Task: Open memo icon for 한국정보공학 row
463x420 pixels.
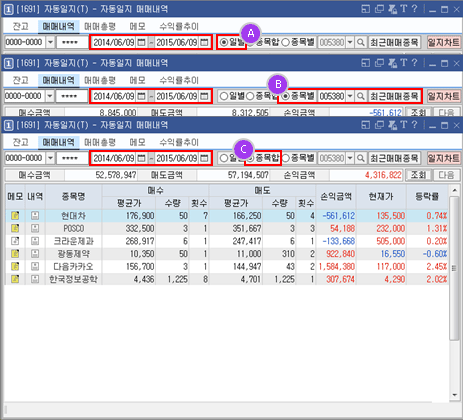Action: coord(15,279)
